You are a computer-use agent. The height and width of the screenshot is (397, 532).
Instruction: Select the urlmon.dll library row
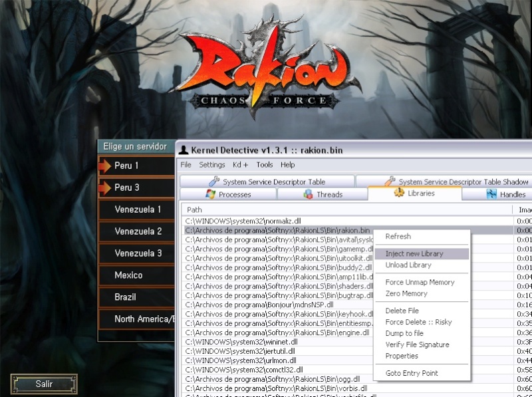click(278, 360)
